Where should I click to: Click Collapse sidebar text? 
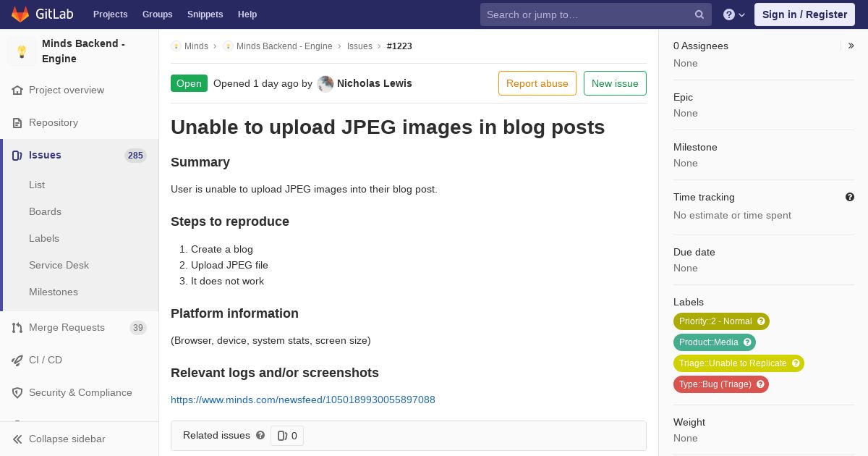coord(67,439)
